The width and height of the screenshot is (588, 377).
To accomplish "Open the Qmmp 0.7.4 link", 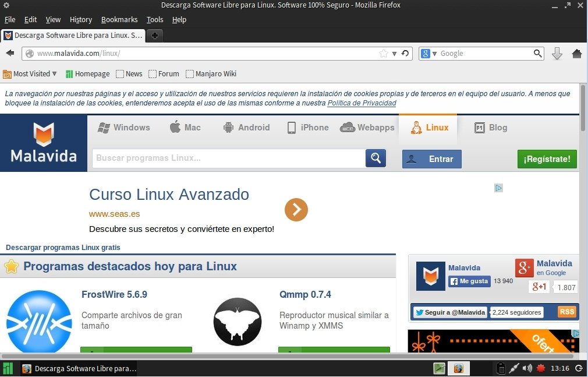I will pyautogui.click(x=305, y=294).
